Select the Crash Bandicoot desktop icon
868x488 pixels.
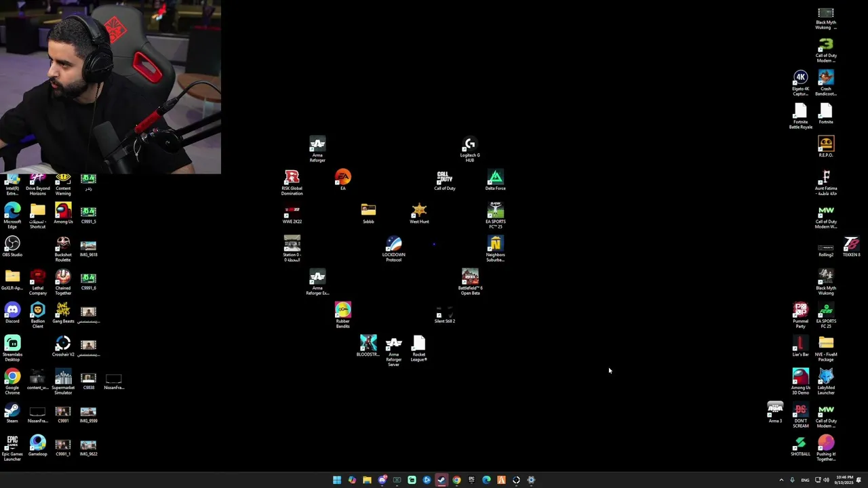coord(826,83)
